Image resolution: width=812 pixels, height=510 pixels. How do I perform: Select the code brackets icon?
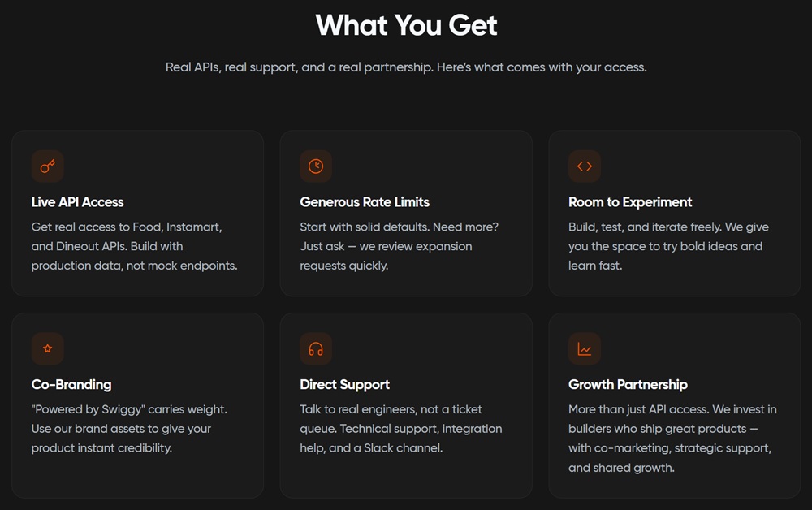(x=585, y=166)
